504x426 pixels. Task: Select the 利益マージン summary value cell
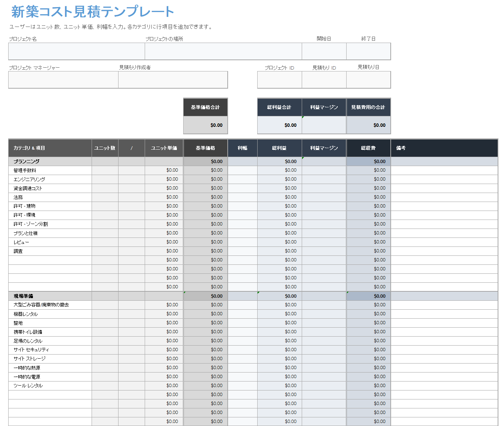point(324,125)
